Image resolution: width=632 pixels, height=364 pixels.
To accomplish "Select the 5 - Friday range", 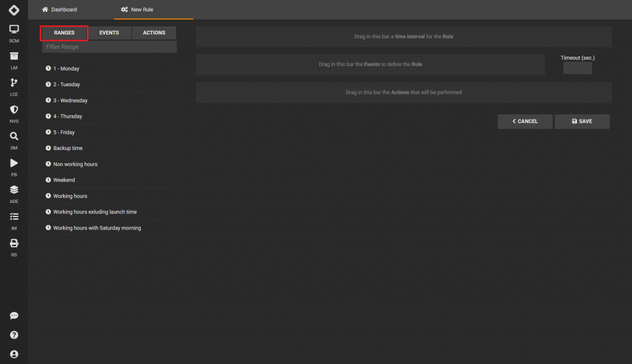I will 109,132.
